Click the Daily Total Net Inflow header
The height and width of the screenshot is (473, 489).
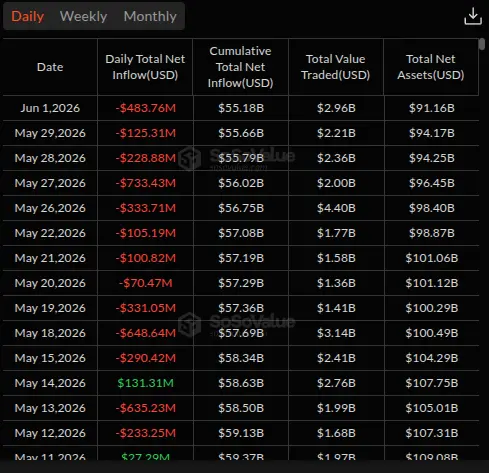[x=145, y=67]
